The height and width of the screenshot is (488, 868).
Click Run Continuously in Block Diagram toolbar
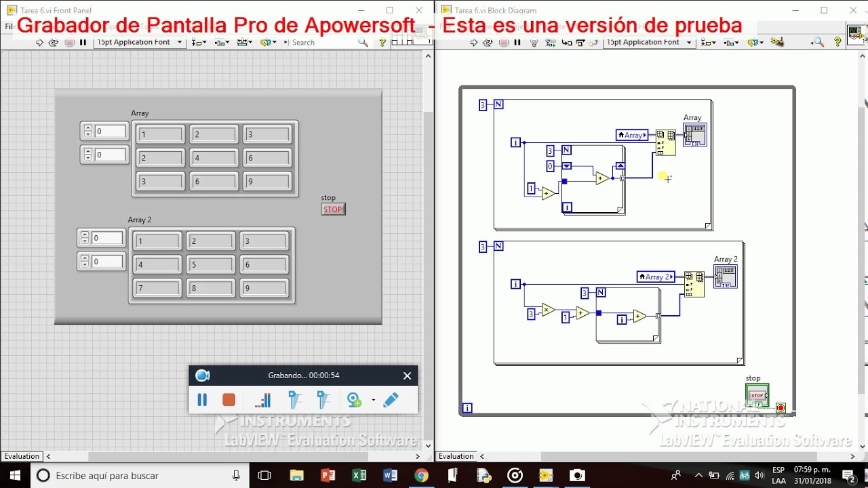[488, 43]
